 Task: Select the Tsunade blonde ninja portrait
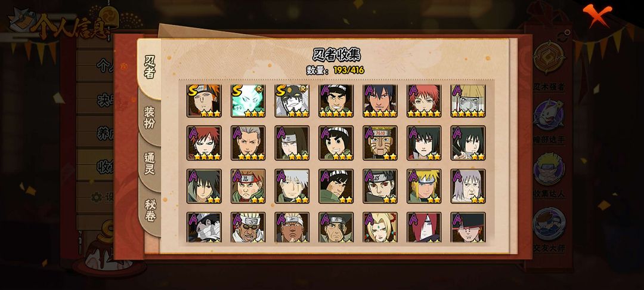click(x=380, y=227)
